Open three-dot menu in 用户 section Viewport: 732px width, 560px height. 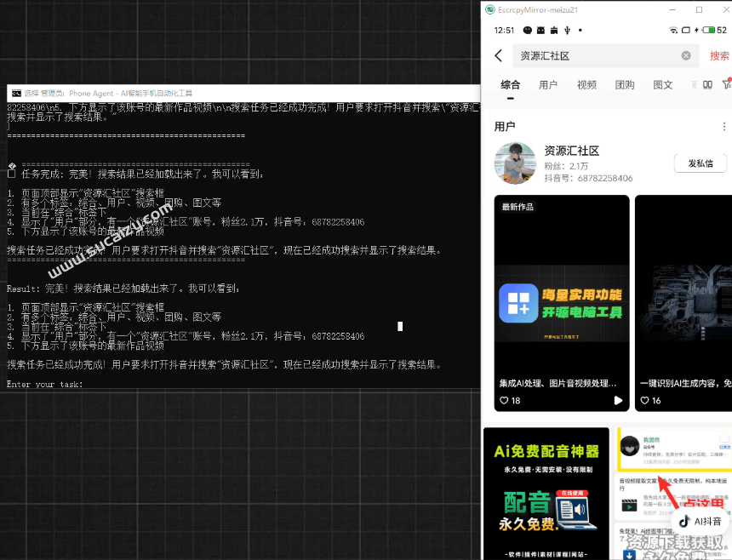[724, 127]
